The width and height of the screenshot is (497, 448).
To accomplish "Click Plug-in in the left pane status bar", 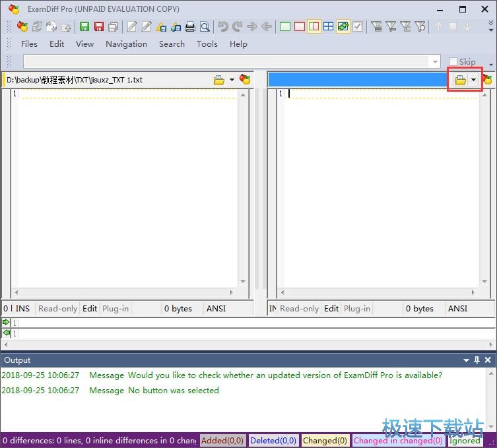I will [116, 308].
